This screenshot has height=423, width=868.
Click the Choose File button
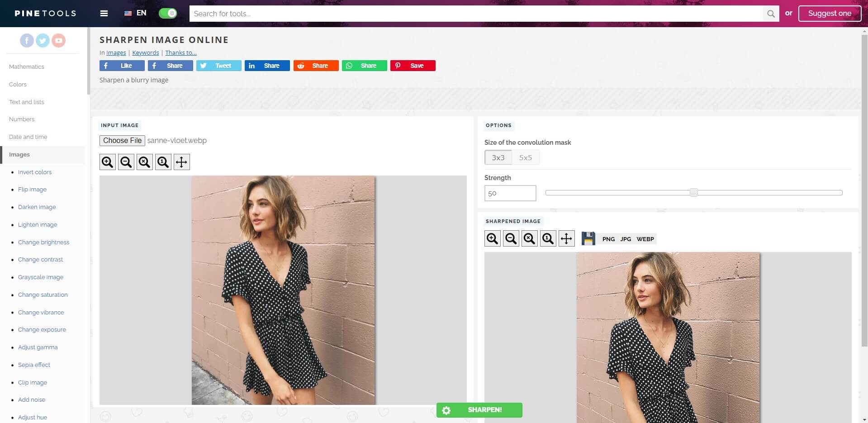pyautogui.click(x=122, y=140)
